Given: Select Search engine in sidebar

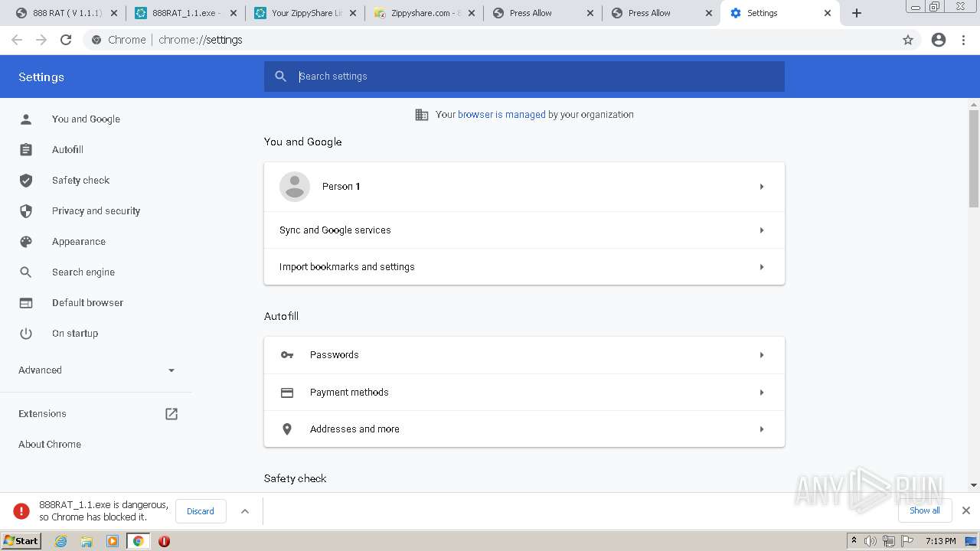Looking at the screenshot, I should click(x=83, y=272).
